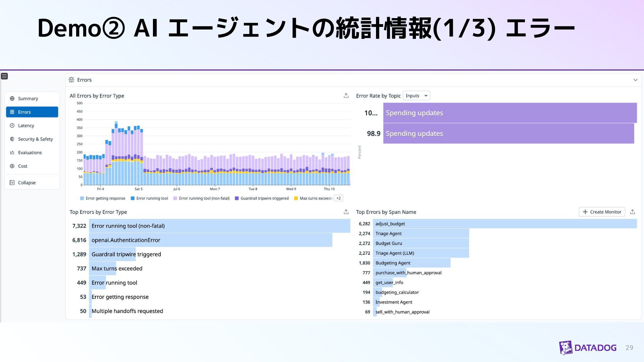This screenshot has height=362, width=644.
Task: Click the hamburger menu icon at top left
Action: (x=4, y=76)
